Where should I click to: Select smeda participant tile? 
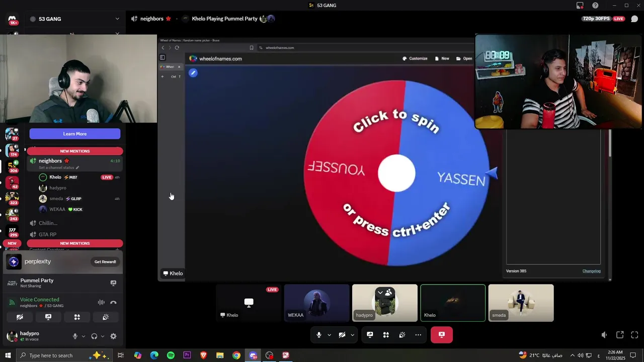pos(521,303)
